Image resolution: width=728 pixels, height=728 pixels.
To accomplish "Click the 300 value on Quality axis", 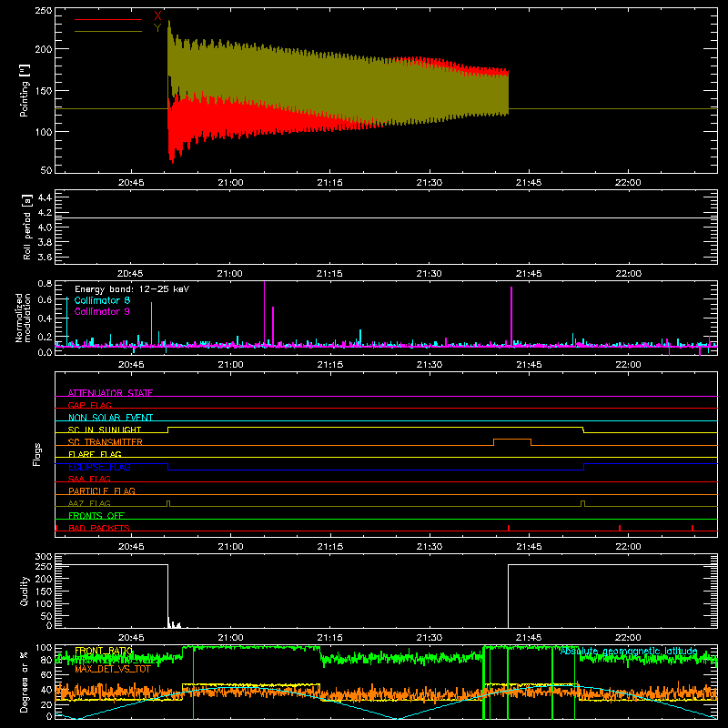I will tap(44, 556).
